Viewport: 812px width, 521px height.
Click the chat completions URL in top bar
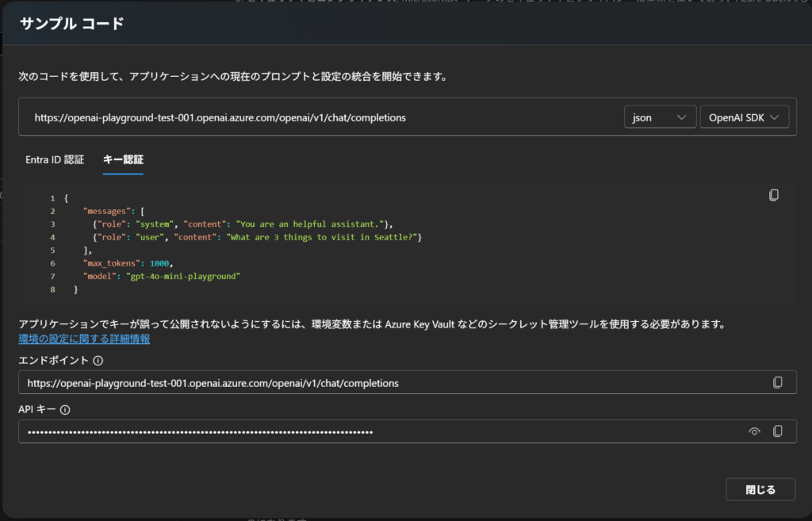point(220,117)
